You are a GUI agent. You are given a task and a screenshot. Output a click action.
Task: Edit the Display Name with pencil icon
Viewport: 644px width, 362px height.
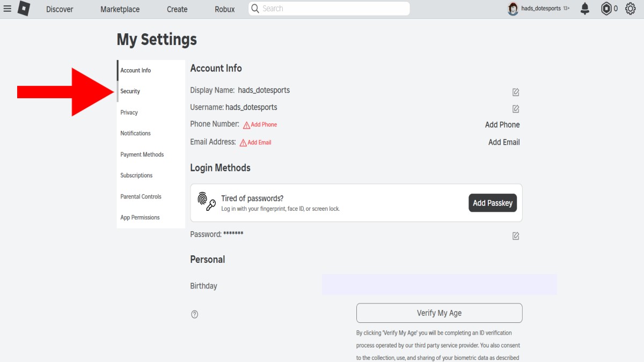[x=516, y=92]
